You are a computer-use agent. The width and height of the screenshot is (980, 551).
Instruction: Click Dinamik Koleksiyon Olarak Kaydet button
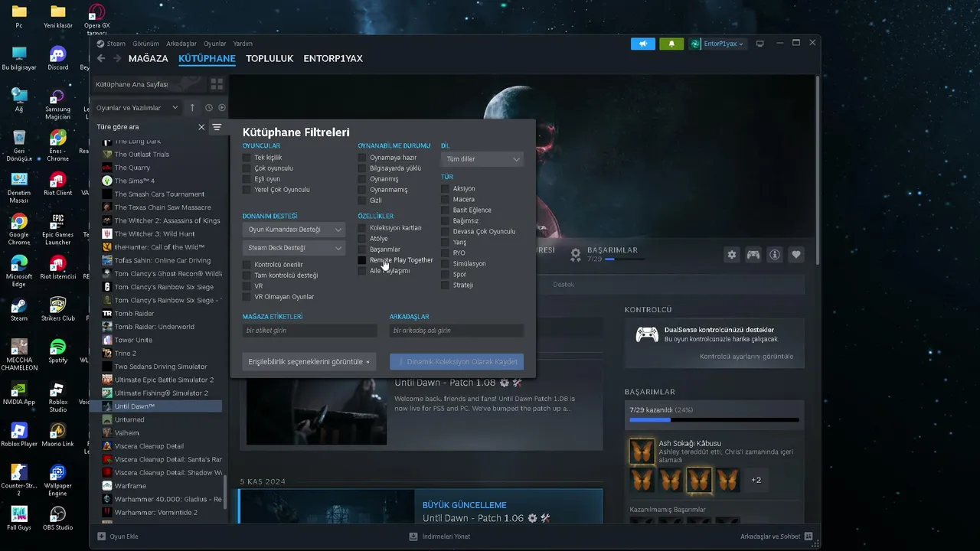pyautogui.click(x=456, y=362)
